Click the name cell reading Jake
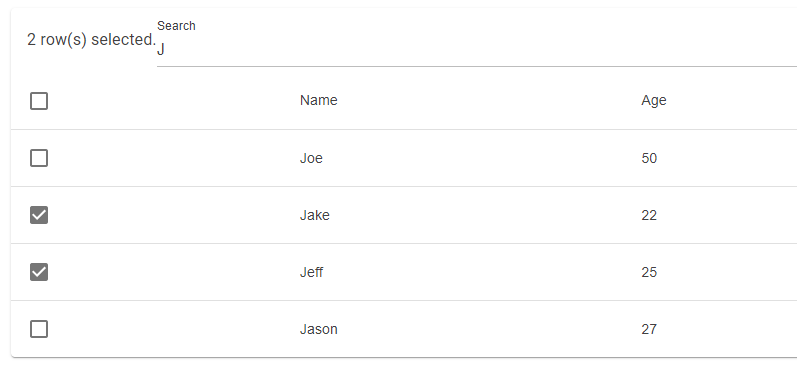Viewport: 797px width, 369px height. [x=315, y=215]
